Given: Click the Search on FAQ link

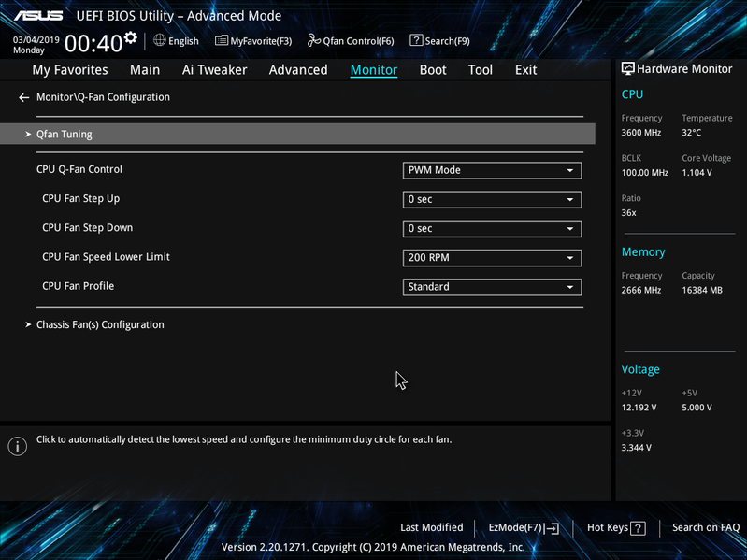Looking at the screenshot, I should pyautogui.click(x=706, y=527).
